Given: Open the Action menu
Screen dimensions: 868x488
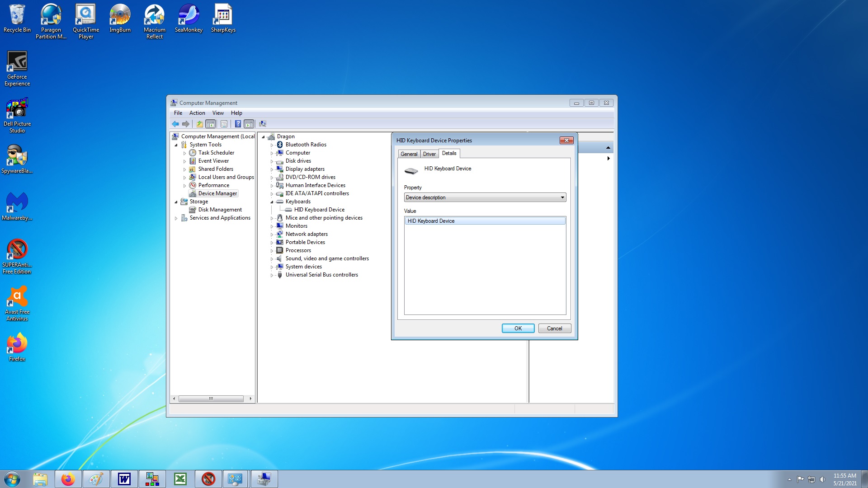Looking at the screenshot, I should coord(197,113).
